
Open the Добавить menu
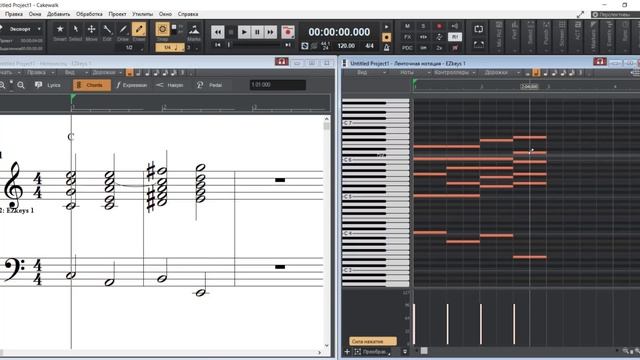coord(58,14)
